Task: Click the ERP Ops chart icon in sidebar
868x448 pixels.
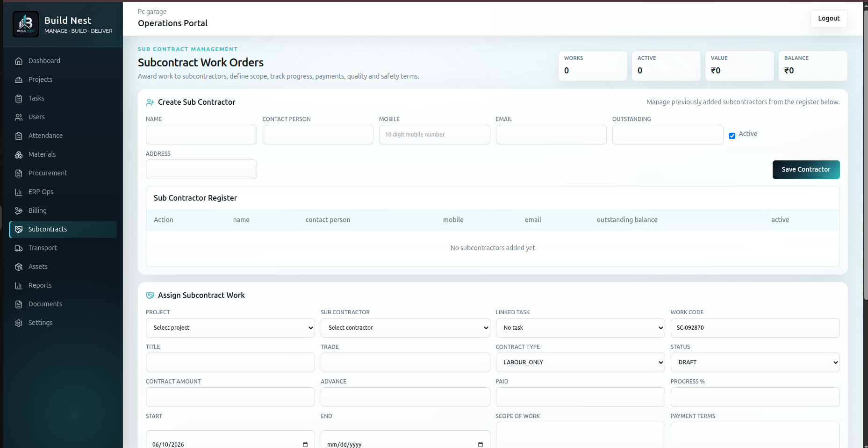Action: 19,192
